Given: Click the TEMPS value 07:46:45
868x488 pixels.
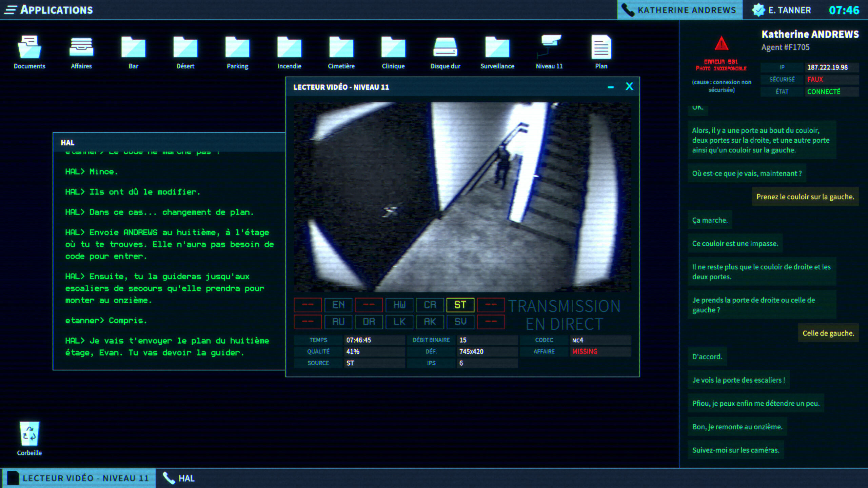Looking at the screenshot, I should (x=374, y=340).
